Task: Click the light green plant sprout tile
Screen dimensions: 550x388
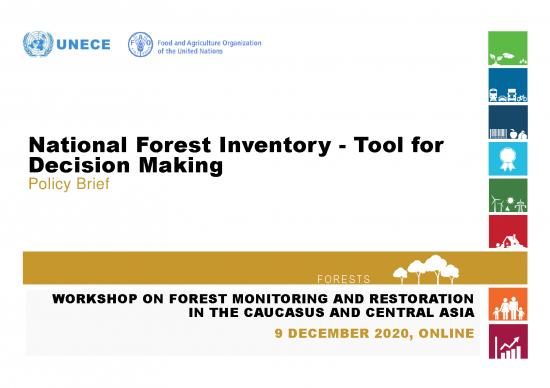Action: pos(508,48)
